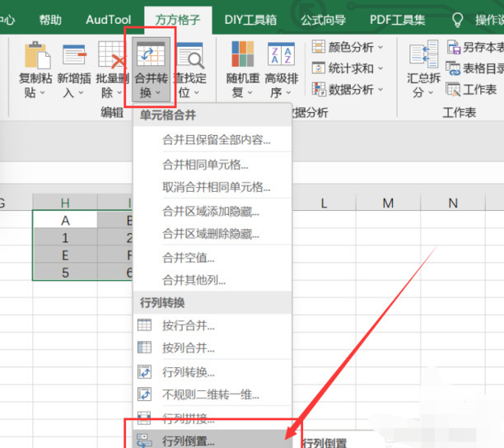Click the 工作表 icon in ribbon
This screenshot has height=448, width=504.
(453, 89)
